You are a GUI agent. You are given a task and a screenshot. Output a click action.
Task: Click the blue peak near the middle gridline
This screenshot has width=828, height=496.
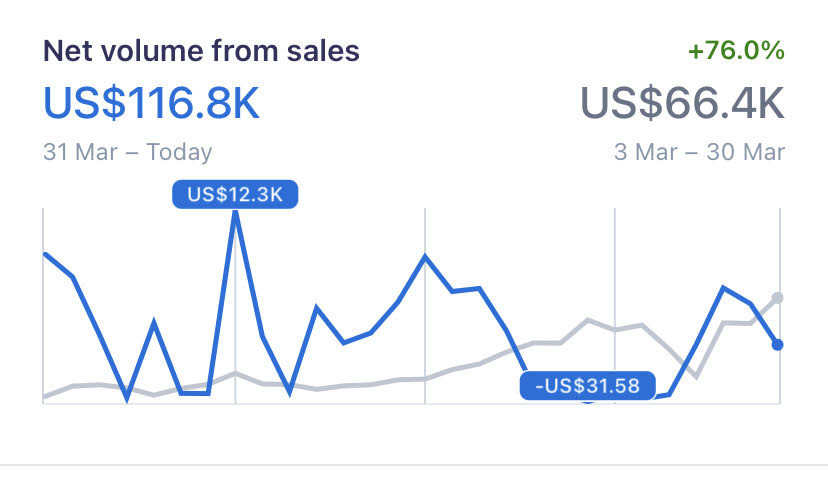pos(425,257)
